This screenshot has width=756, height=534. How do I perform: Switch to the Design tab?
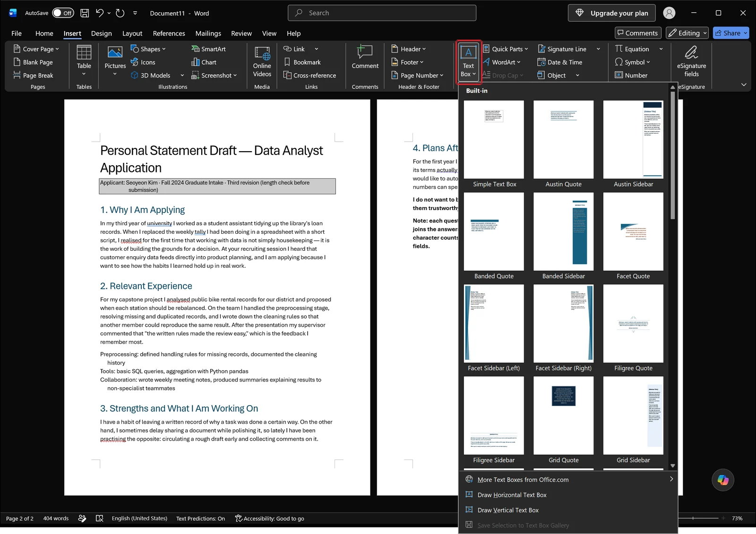(101, 34)
